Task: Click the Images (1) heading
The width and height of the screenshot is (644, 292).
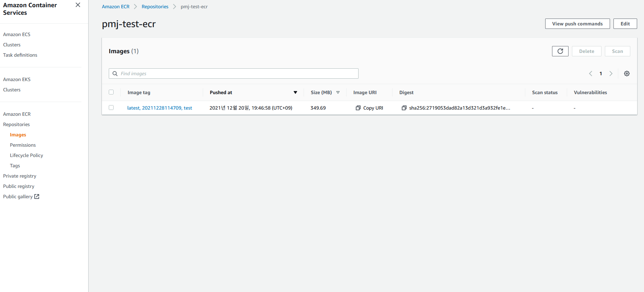Action: 124,51
